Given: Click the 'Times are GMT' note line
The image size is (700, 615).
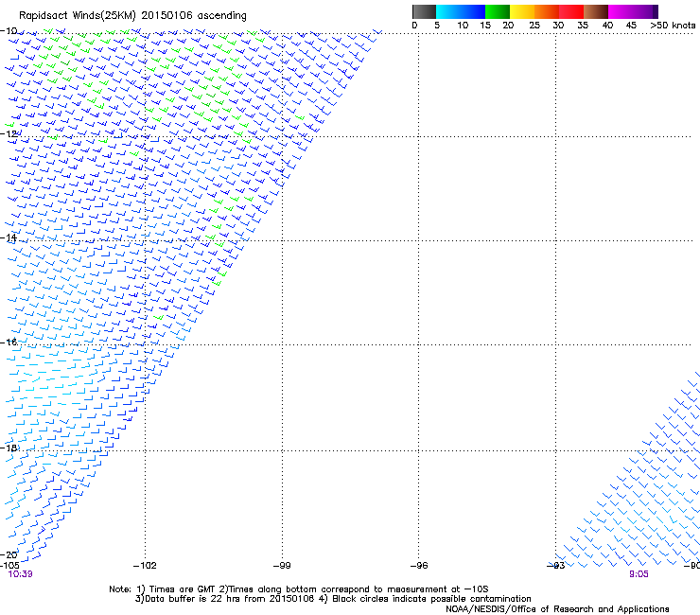Looking at the screenshot, I should 299,589.
